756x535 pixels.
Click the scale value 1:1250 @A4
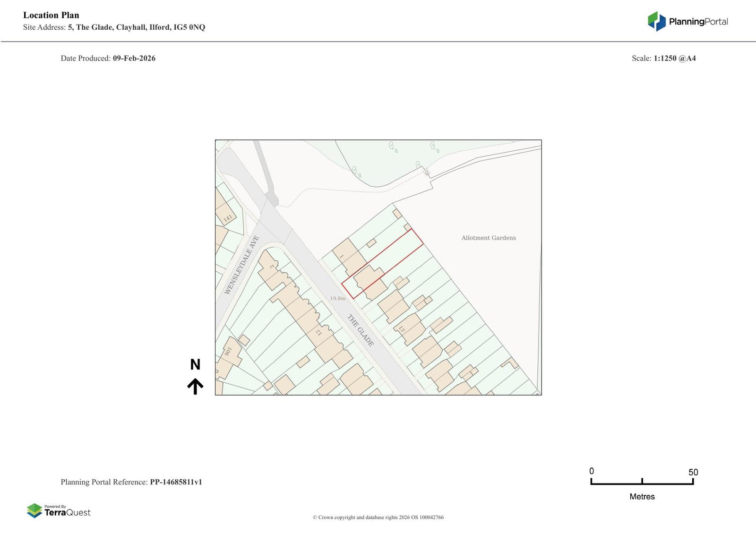coord(674,58)
